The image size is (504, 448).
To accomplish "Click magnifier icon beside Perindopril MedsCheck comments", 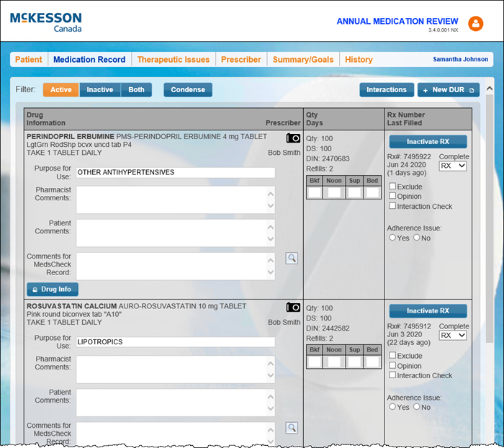I will (x=292, y=258).
